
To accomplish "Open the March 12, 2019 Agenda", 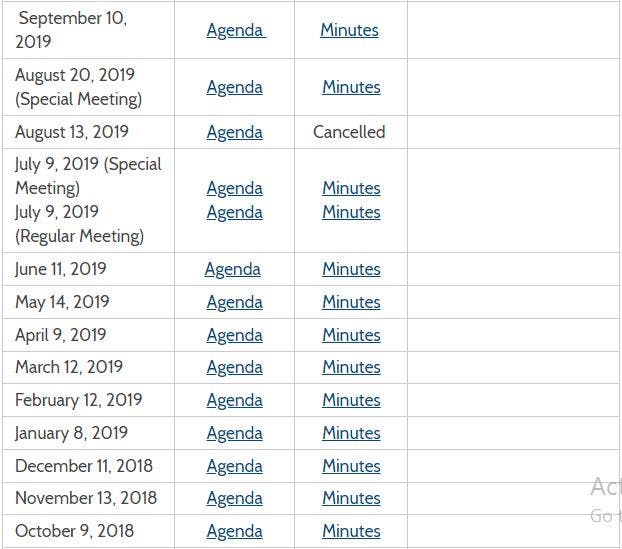I will [x=234, y=367].
